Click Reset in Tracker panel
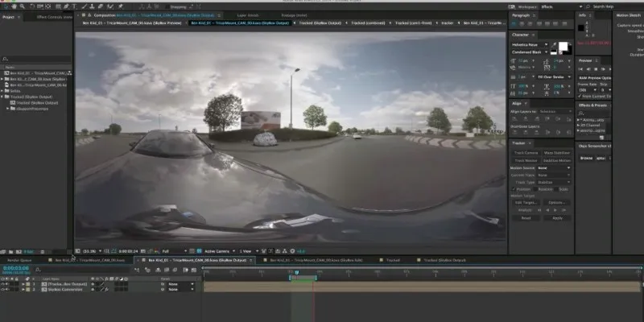Image resolution: width=644 pixels, height=322 pixels. point(526,218)
